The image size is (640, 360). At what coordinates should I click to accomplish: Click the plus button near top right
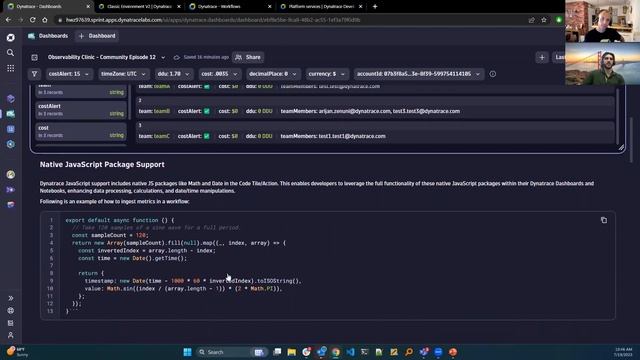[x=542, y=58]
